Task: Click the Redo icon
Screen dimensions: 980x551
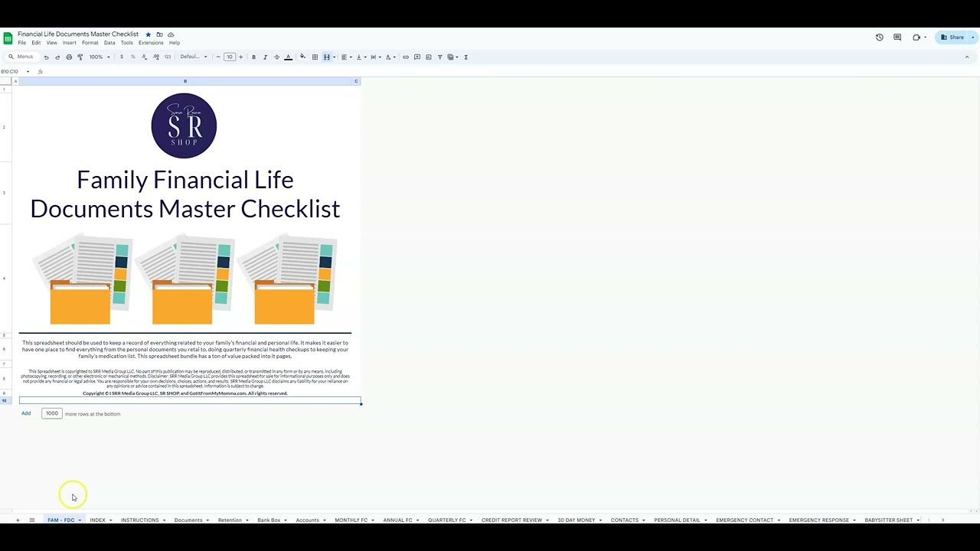Action: tap(57, 57)
